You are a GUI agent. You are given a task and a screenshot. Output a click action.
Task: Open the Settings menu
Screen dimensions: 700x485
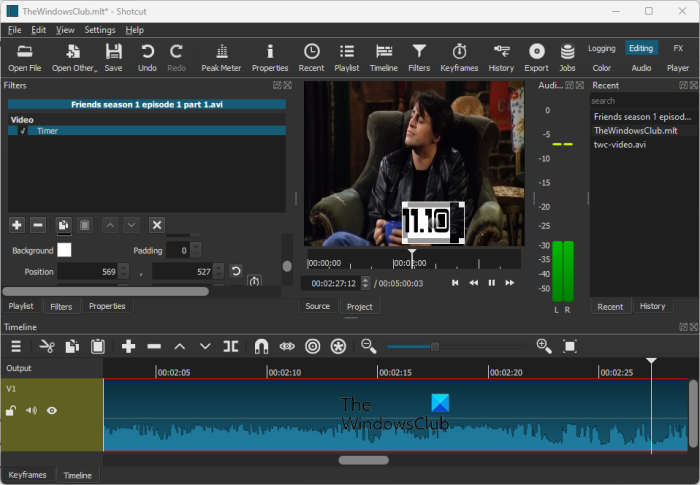(99, 30)
